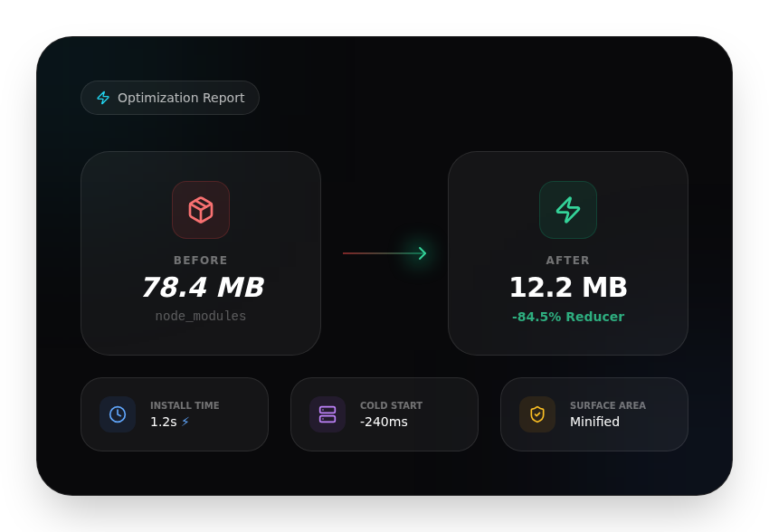This screenshot has height=532, width=769.
Task: Click the -84.5% Reducer text
Action: tap(568, 317)
